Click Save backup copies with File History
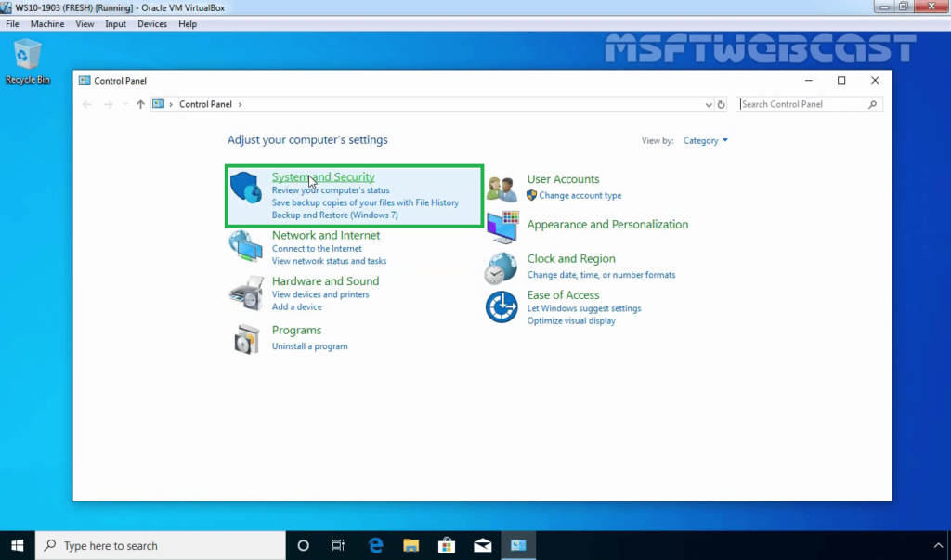Image resolution: width=951 pixels, height=560 pixels. pos(365,202)
